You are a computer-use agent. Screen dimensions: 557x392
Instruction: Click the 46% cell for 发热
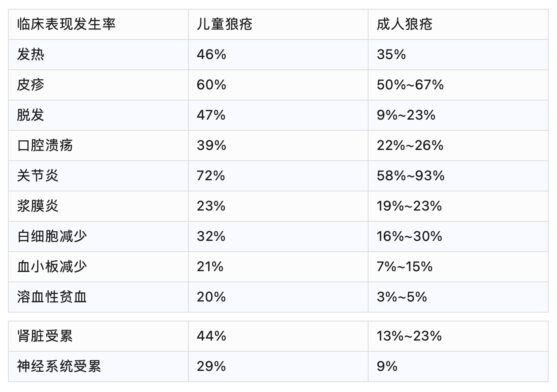click(211, 55)
